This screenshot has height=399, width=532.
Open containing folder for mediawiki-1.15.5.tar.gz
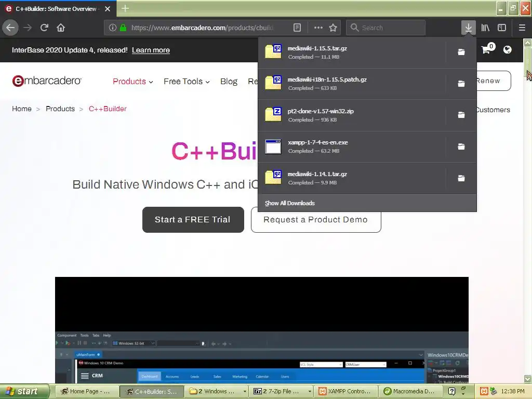(461, 52)
